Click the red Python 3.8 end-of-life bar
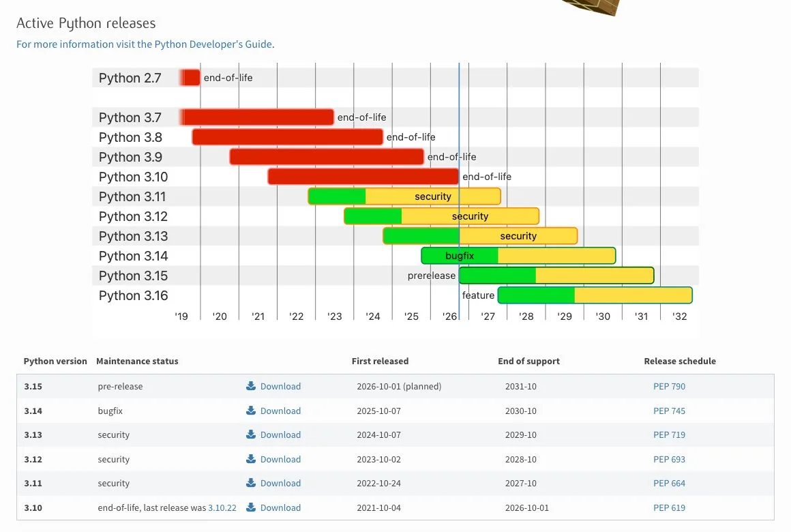This screenshot has height=532, width=791. coord(288,137)
